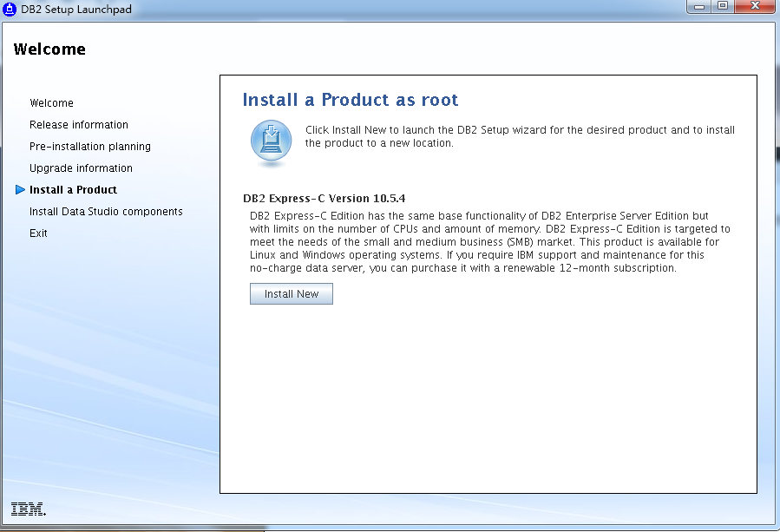The width and height of the screenshot is (780, 532).
Task: Go to Pre-installation planning
Action: point(90,147)
